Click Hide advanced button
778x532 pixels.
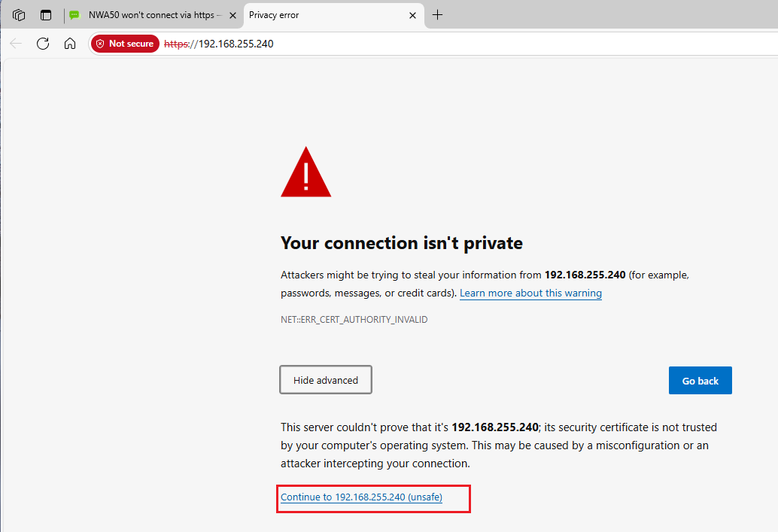326,380
